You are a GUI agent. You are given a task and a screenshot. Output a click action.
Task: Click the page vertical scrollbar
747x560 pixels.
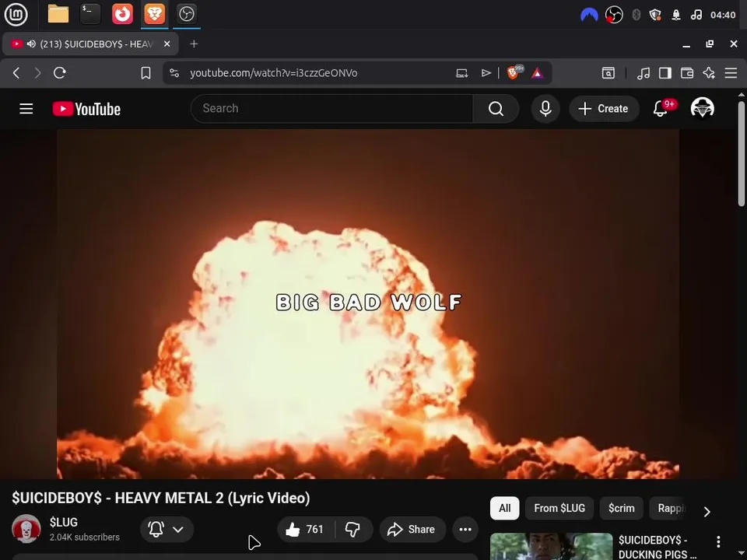[742, 153]
